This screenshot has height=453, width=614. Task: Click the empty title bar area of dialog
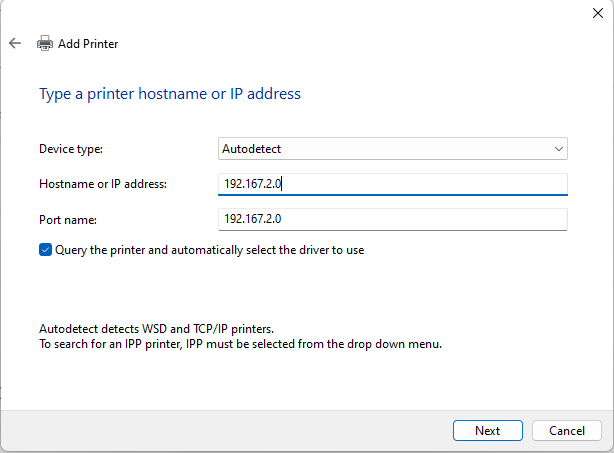(300, 13)
